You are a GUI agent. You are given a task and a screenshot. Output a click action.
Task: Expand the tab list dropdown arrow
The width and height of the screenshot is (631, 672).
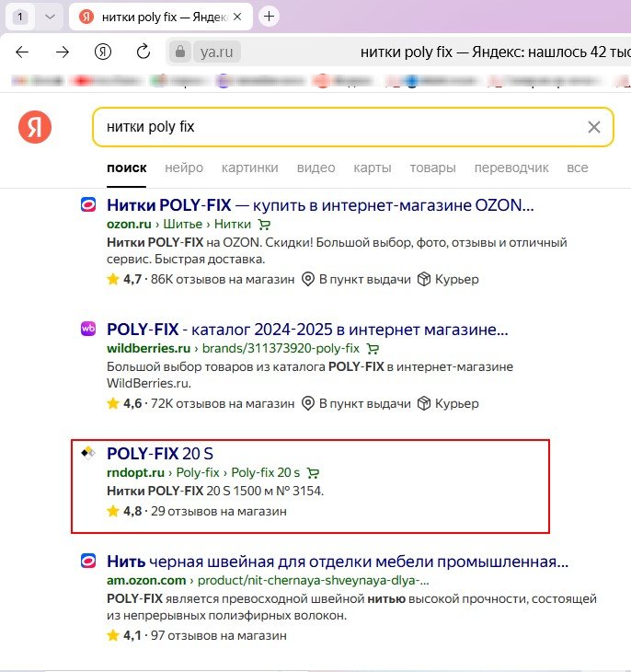(x=50, y=16)
